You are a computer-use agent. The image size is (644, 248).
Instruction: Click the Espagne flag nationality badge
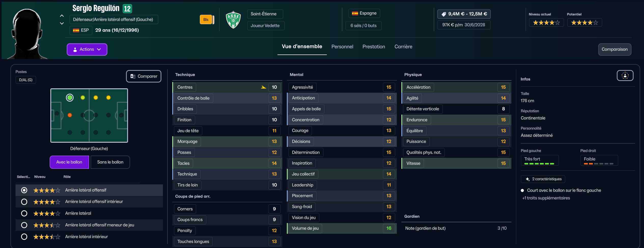click(364, 13)
